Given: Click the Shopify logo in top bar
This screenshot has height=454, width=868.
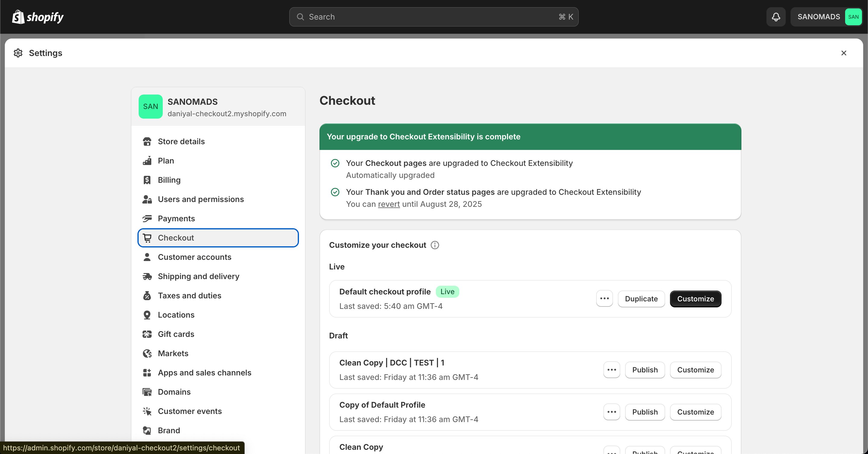Looking at the screenshot, I should pyautogui.click(x=38, y=17).
